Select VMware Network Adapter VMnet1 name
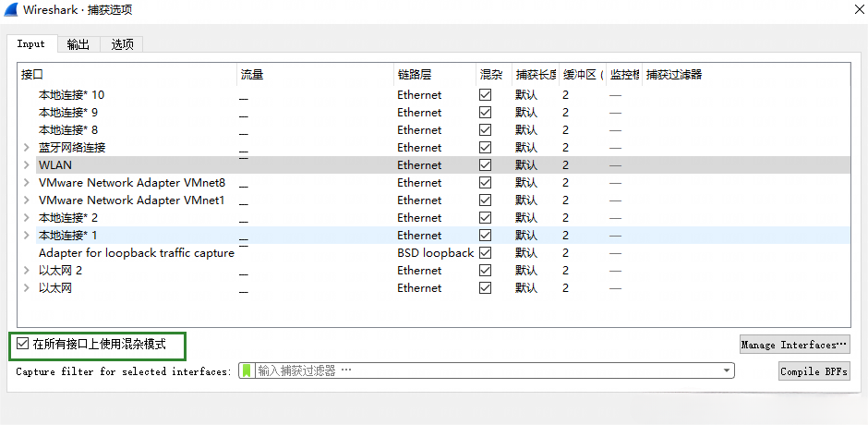 coord(131,200)
